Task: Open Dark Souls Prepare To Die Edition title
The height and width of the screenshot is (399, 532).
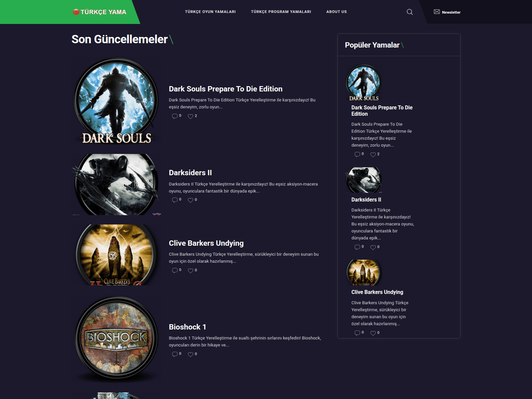Action: pos(225,89)
